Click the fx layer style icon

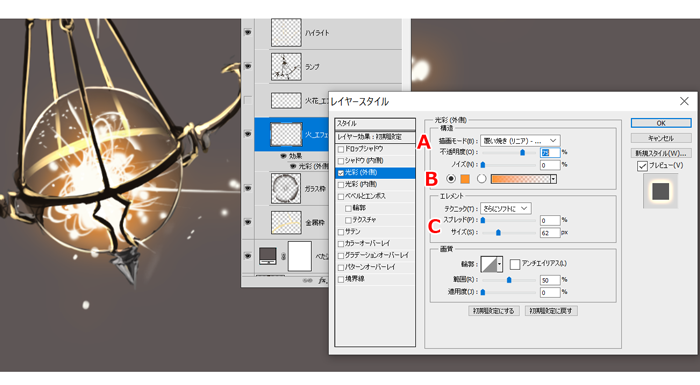pyautogui.click(x=322, y=280)
